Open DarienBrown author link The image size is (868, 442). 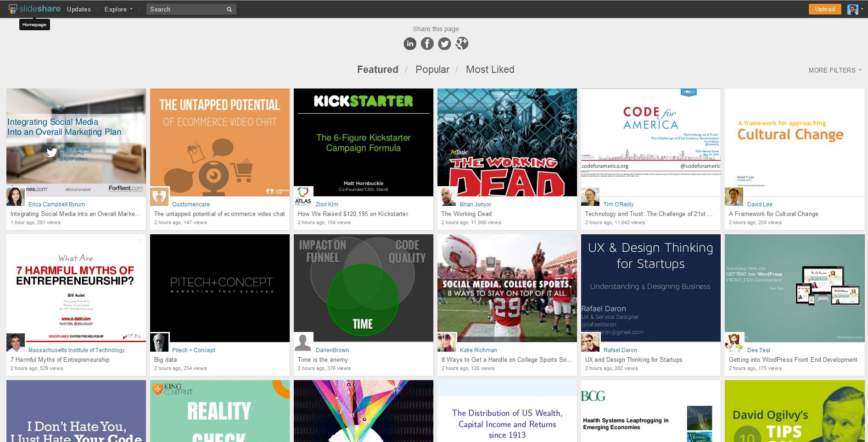(x=332, y=350)
